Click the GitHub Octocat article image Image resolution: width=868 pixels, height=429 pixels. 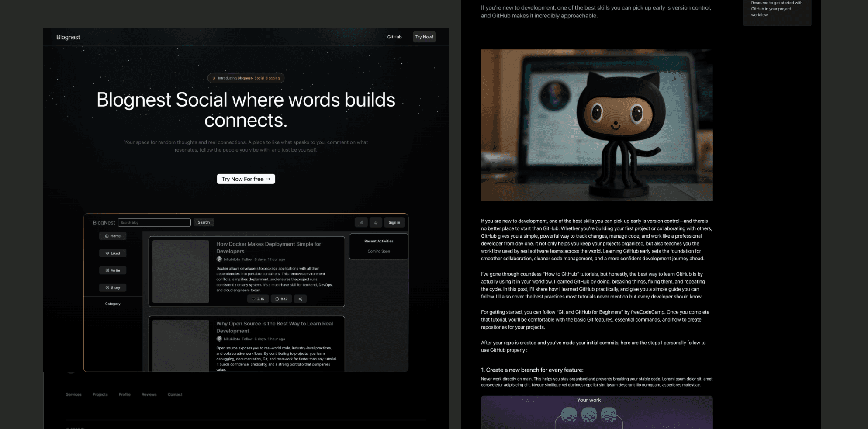click(597, 125)
